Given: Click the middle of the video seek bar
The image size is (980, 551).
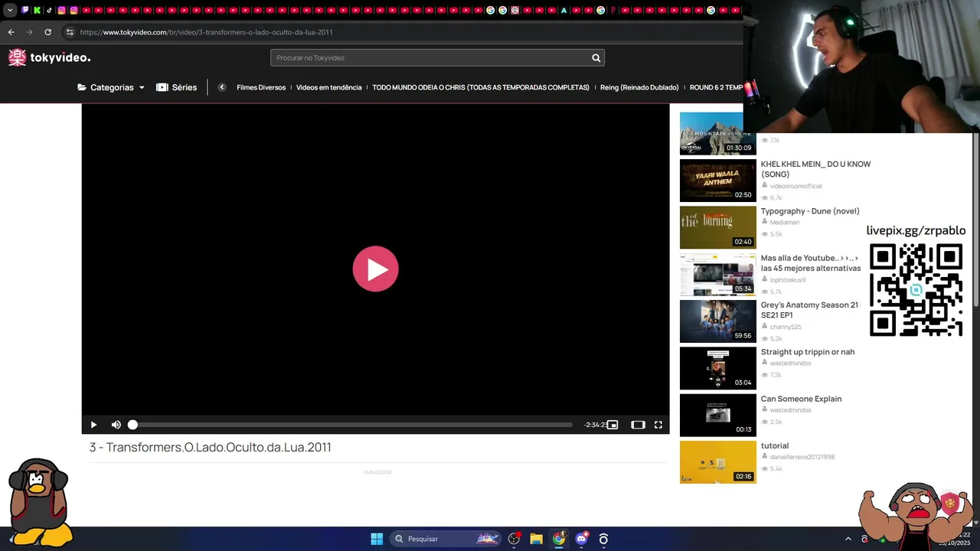Looking at the screenshot, I should coord(352,425).
